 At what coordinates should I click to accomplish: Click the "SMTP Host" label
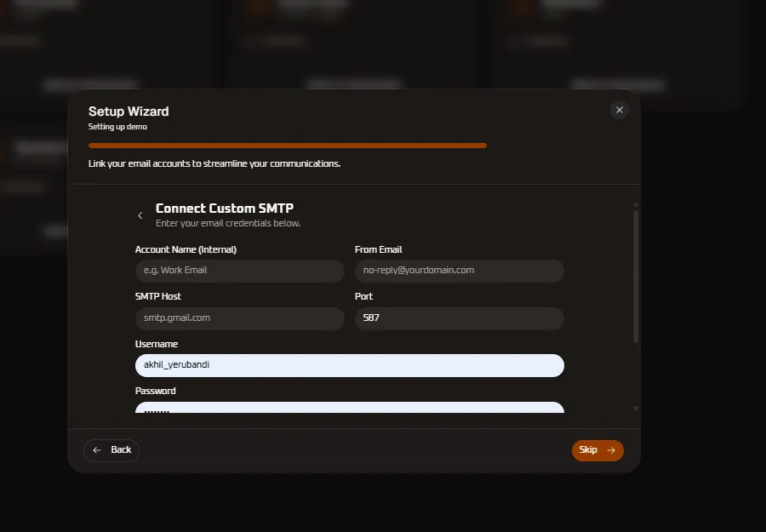coord(157,296)
